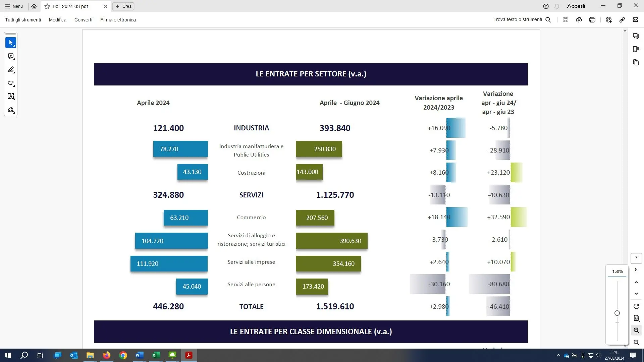Click the zoom slider handle
Image resolution: width=644 pixels, height=362 pixels.
point(617,313)
